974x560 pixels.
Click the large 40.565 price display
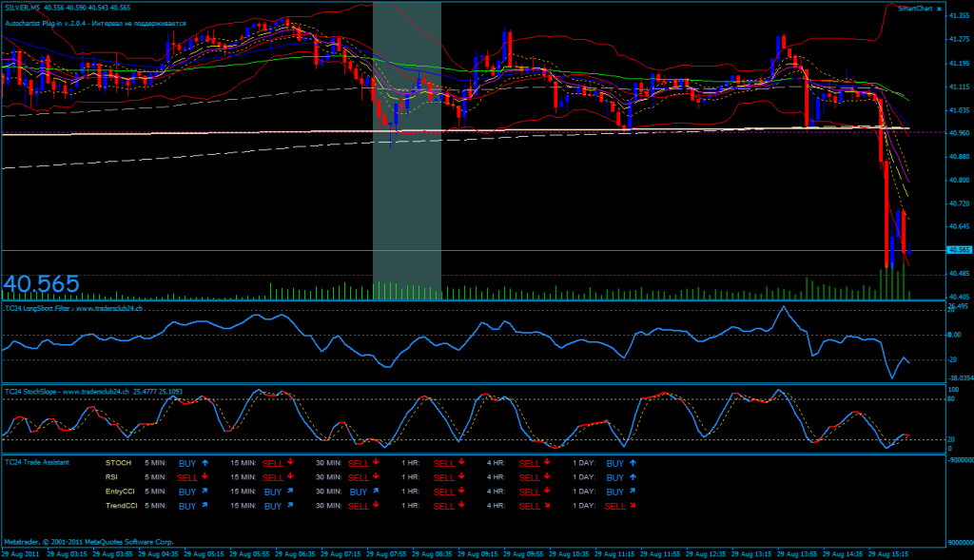click(41, 284)
